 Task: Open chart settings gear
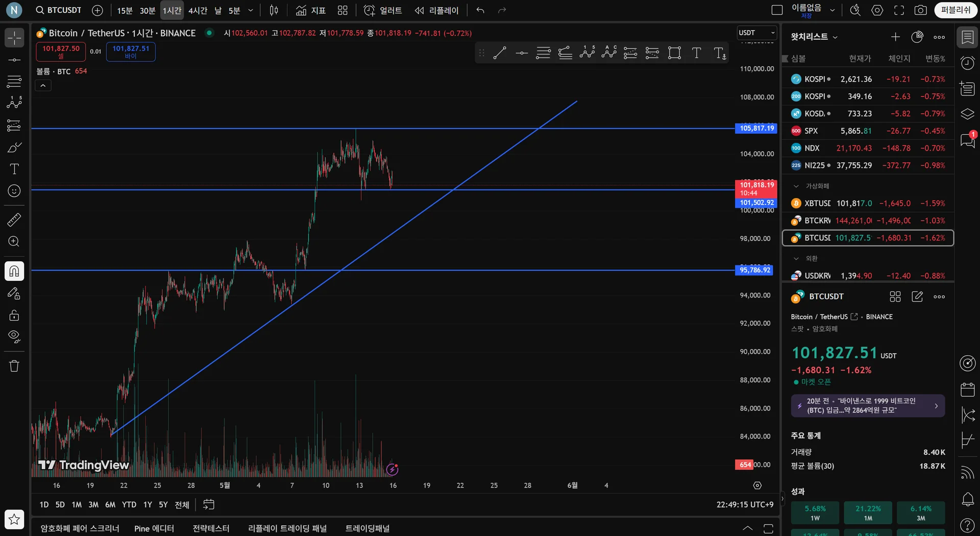877,10
